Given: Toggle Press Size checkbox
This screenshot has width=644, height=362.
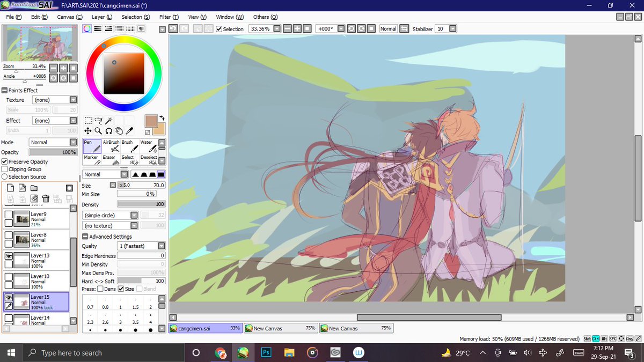Looking at the screenshot, I should (x=121, y=289).
